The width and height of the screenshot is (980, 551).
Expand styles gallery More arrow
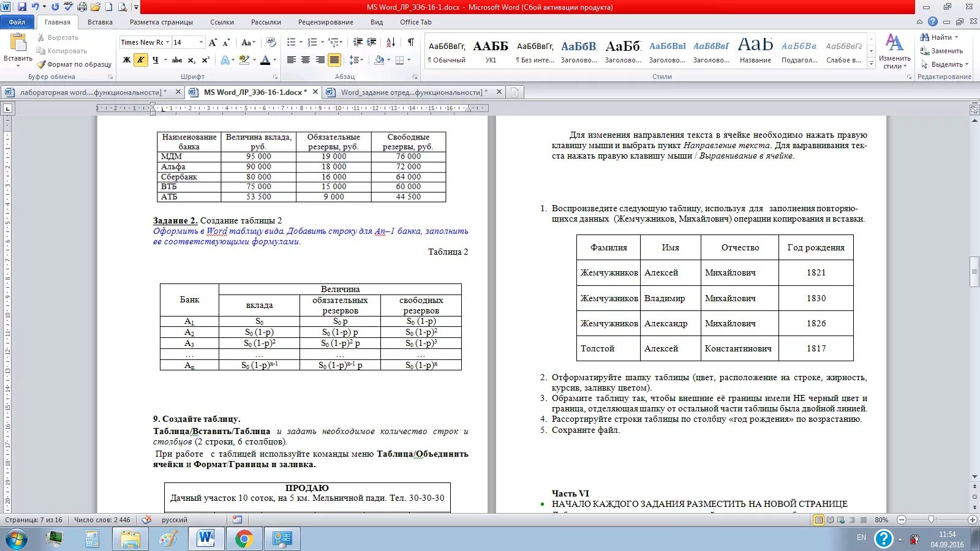[x=871, y=64]
